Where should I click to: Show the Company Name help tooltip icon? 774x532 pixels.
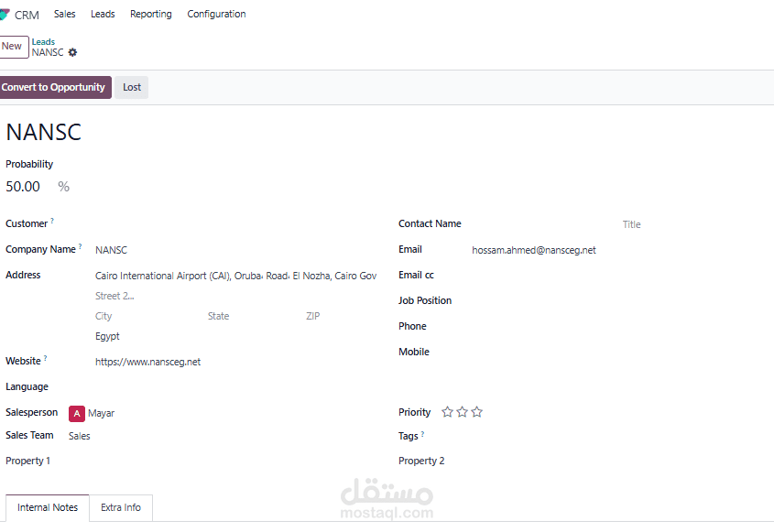81,246
